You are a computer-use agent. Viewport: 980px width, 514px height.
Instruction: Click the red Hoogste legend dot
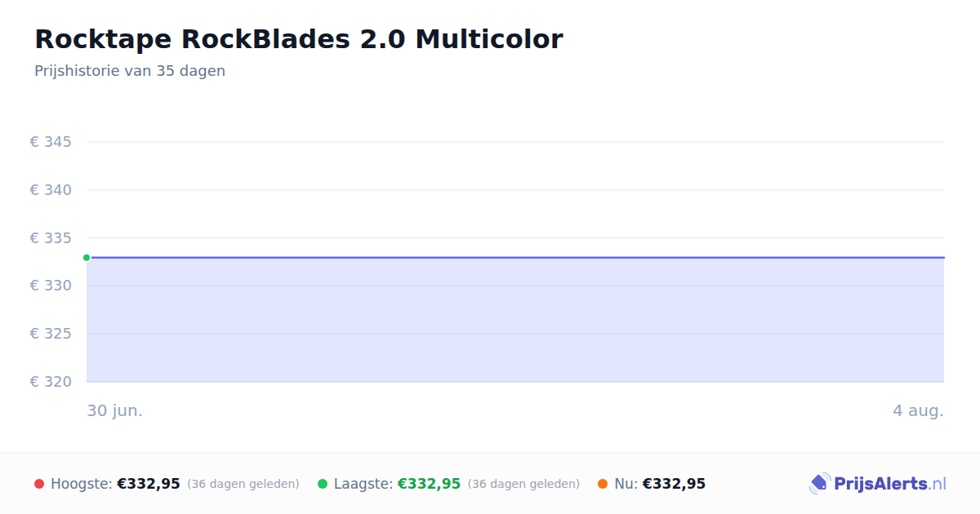[39, 484]
